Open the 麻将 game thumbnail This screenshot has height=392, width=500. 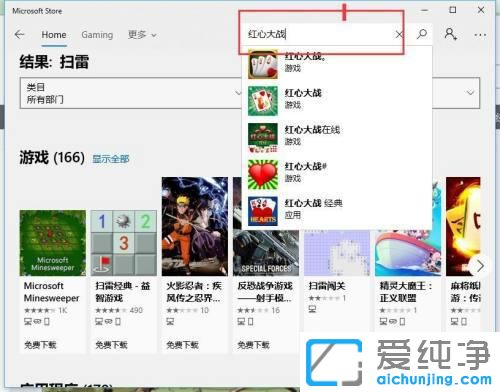[x=463, y=226]
